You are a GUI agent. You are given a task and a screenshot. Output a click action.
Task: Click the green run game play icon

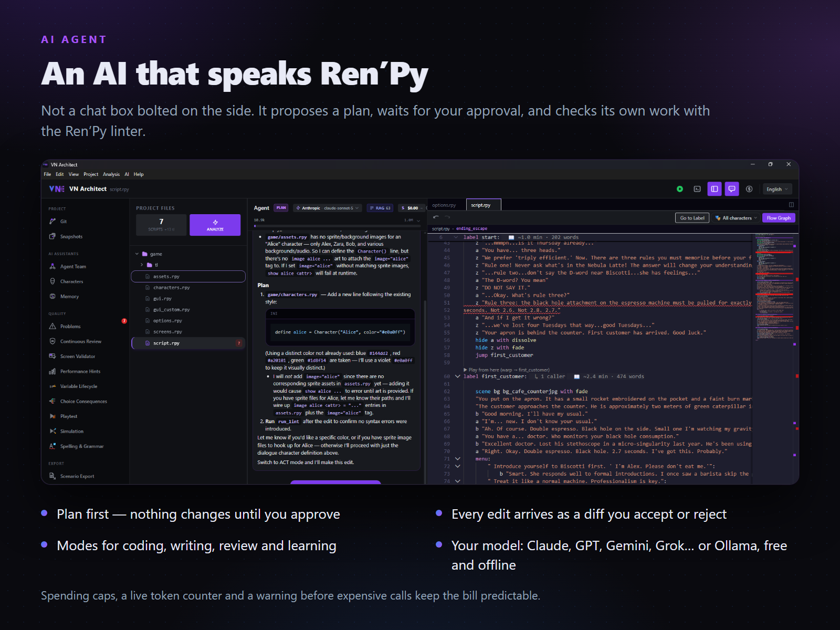click(x=680, y=189)
